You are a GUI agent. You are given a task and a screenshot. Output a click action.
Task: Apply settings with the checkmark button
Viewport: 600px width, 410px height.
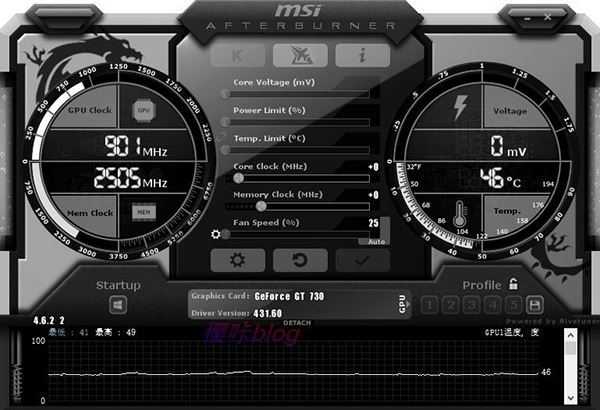(x=363, y=260)
